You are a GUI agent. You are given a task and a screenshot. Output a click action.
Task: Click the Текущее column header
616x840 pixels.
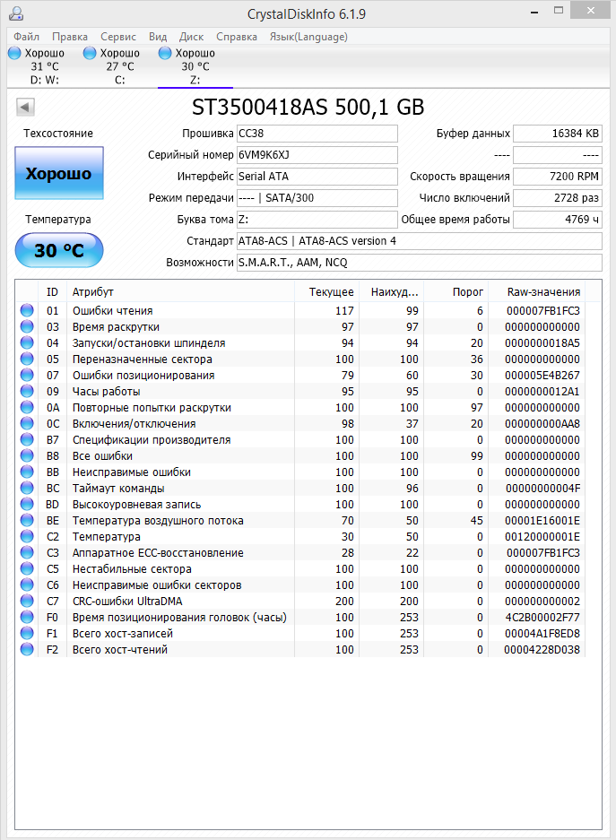click(x=326, y=292)
